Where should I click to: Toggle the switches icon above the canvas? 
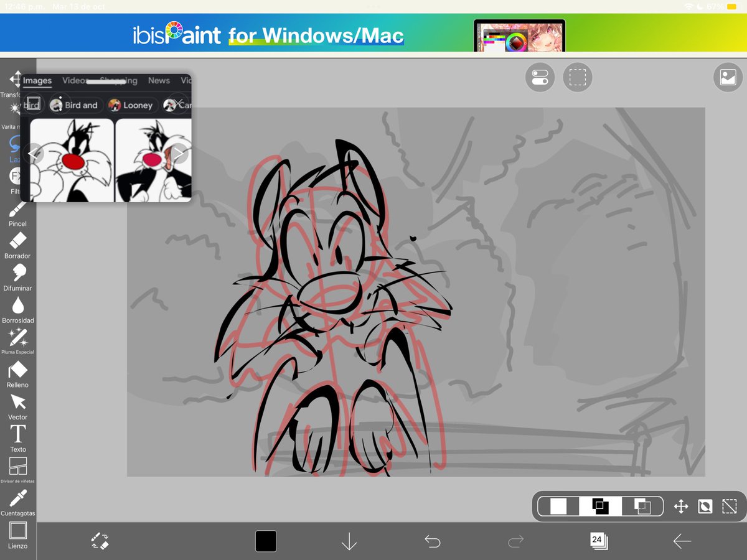tap(540, 78)
